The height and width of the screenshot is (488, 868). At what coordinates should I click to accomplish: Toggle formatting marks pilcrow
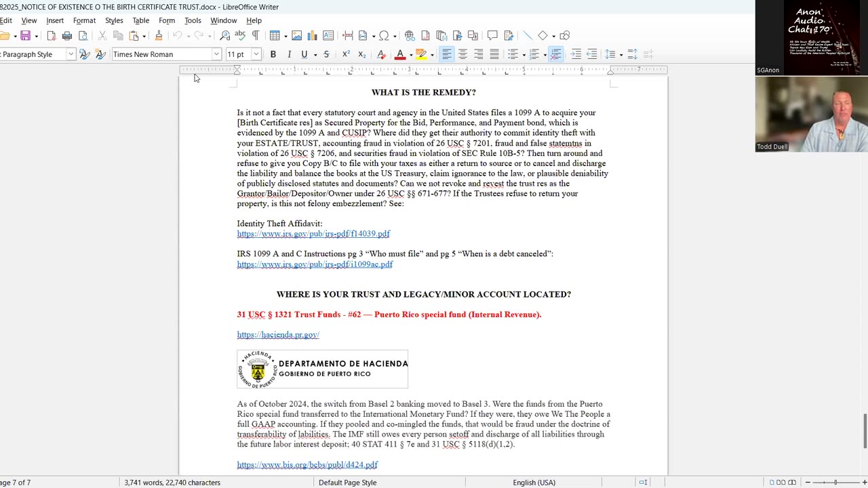point(256,36)
